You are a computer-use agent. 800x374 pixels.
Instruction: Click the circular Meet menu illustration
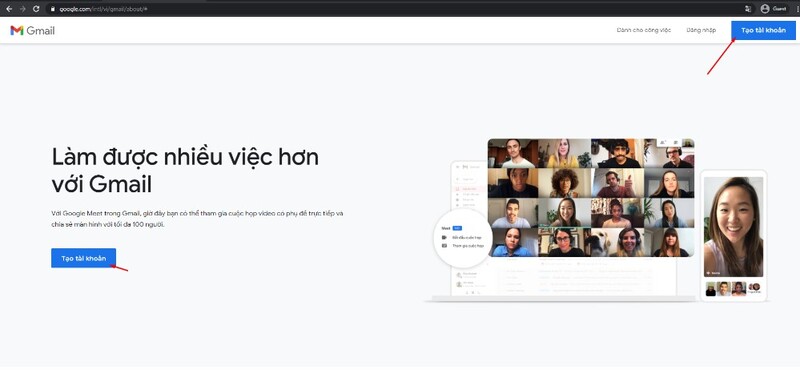point(464,238)
